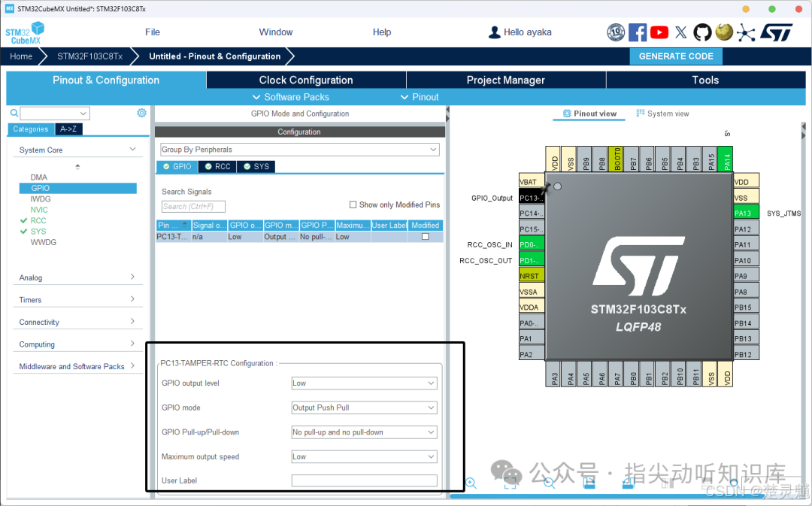The width and height of the screenshot is (812, 506).
Task: Toggle the Modified checkbox in PC13 row
Action: (x=425, y=237)
